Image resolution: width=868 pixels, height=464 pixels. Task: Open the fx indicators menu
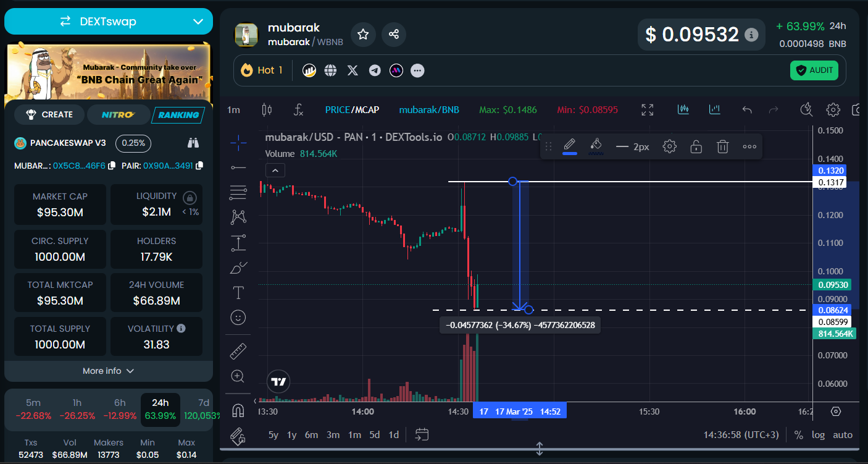coord(298,110)
